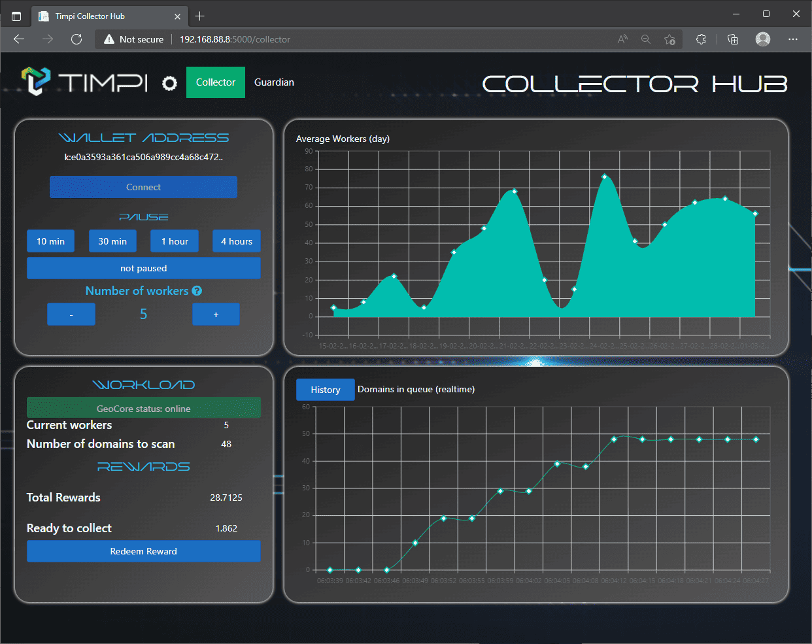Click the last data point of Average Workers chart
The image size is (812, 644).
click(x=755, y=214)
